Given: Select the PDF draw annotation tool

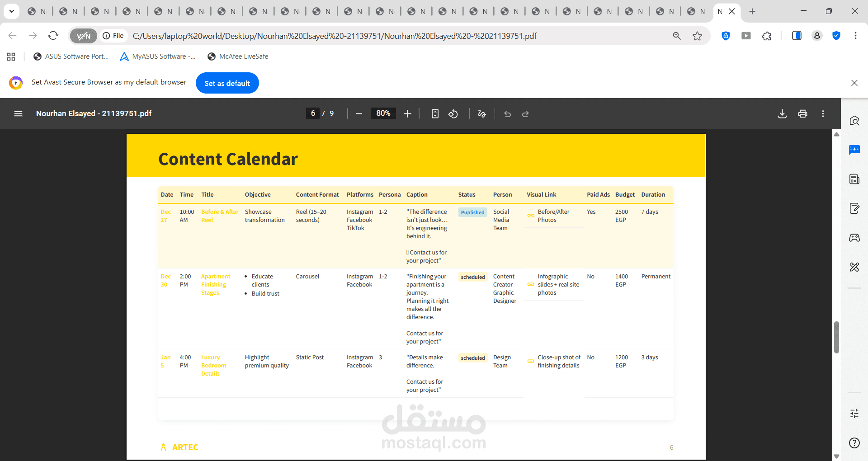Looking at the screenshot, I should (x=482, y=114).
